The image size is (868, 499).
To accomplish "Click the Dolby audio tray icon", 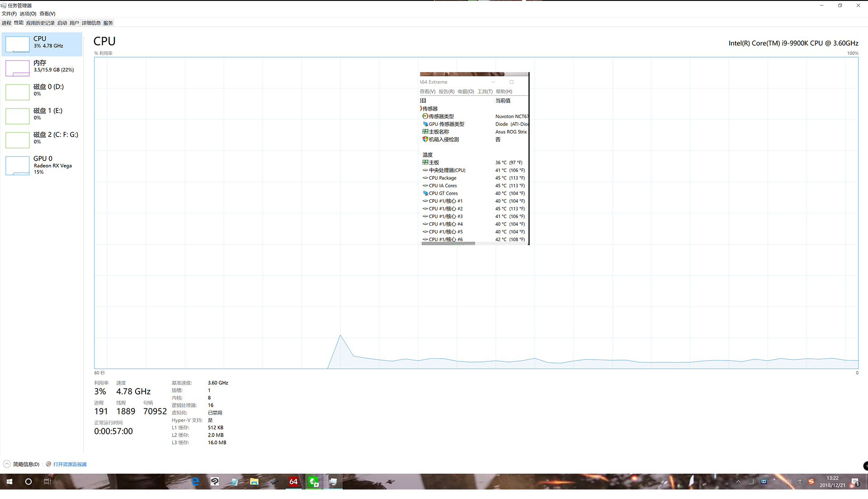I will (764, 482).
